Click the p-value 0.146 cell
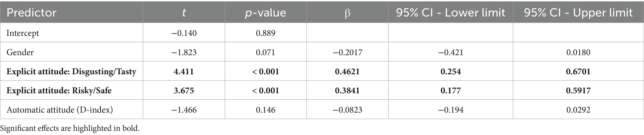This screenshot has height=135, width=644. [x=265, y=110]
